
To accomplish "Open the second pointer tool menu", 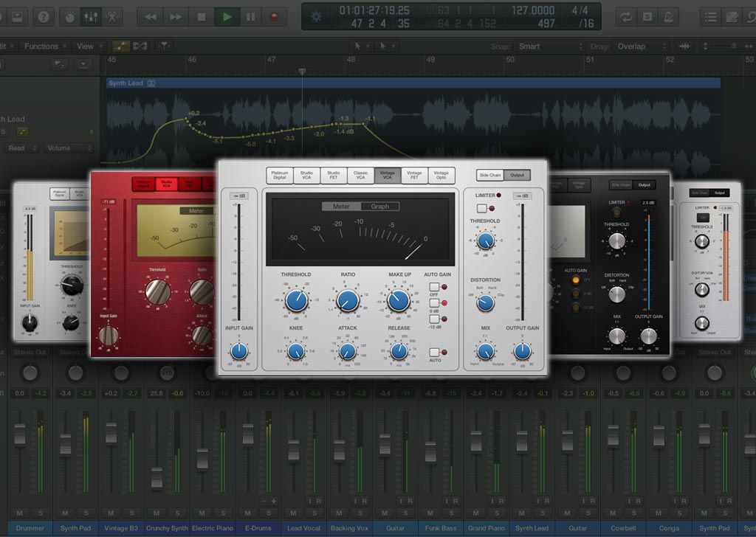I will [387, 46].
